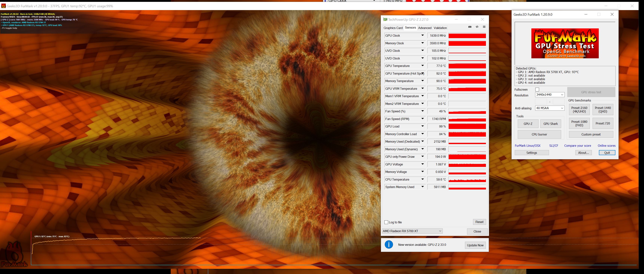The image size is (644, 274).
Task: Enable the Log to file checkbox
Action: [386, 222]
